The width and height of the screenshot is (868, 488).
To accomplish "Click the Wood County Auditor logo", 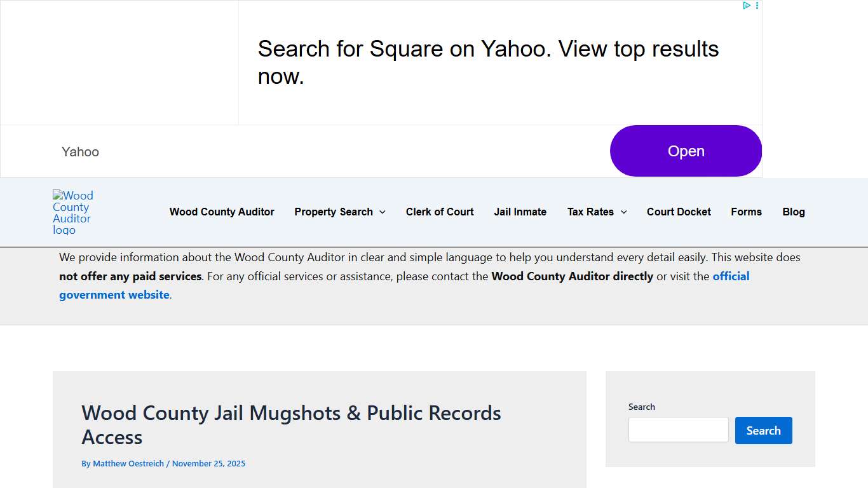I will (x=72, y=212).
